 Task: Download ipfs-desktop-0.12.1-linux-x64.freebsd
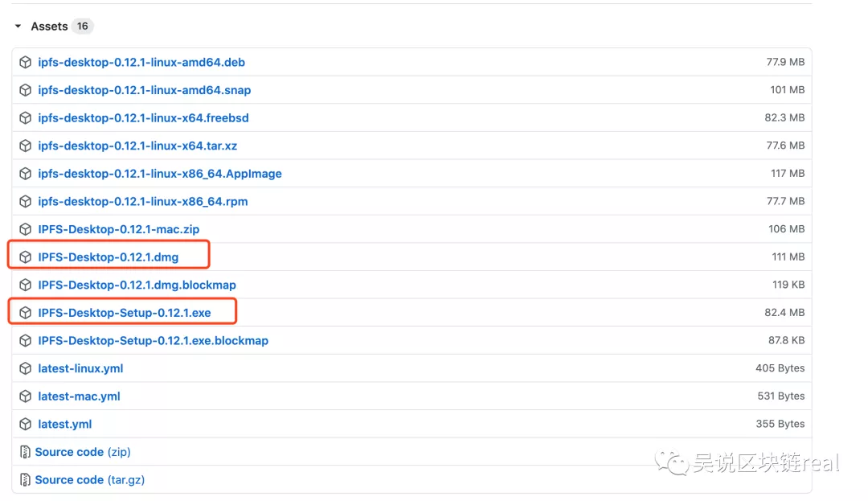[143, 118]
